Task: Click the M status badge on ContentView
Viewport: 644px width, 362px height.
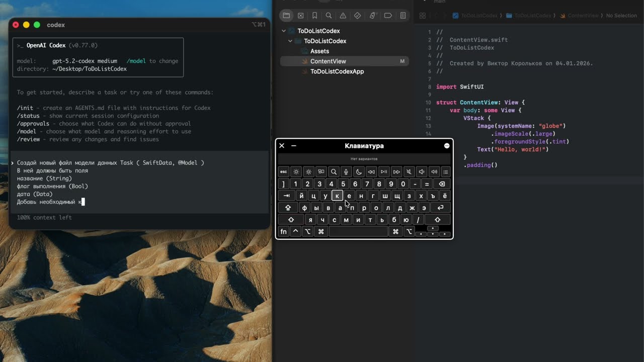Action: [402, 61]
